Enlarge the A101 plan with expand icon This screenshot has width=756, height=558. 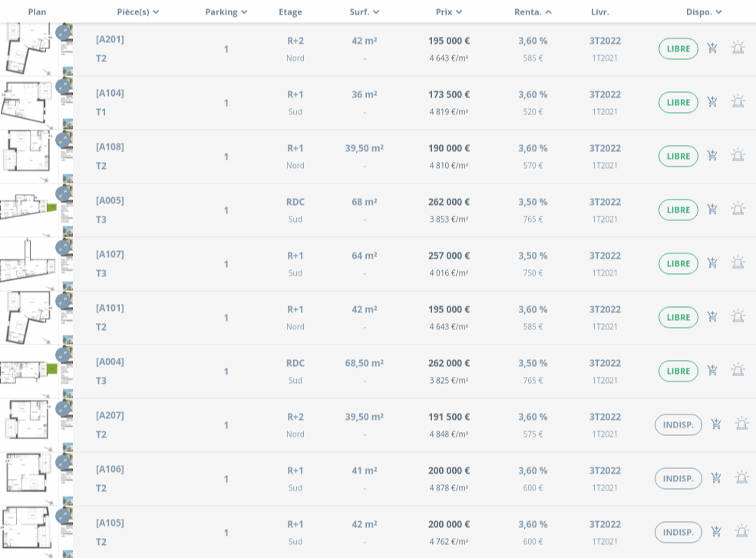pyautogui.click(x=62, y=302)
